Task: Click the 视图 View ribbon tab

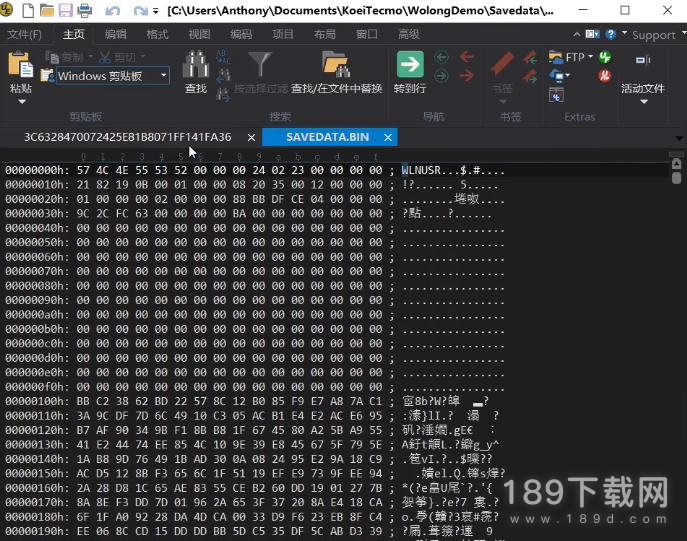Action: (200, 34)
